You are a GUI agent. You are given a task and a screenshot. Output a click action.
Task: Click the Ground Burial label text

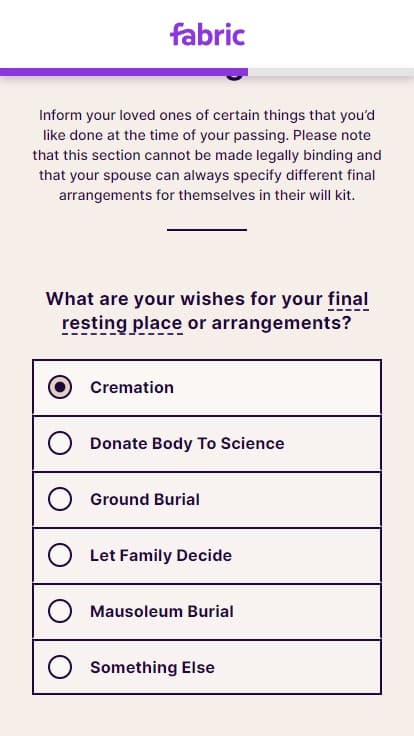point(145,499)
